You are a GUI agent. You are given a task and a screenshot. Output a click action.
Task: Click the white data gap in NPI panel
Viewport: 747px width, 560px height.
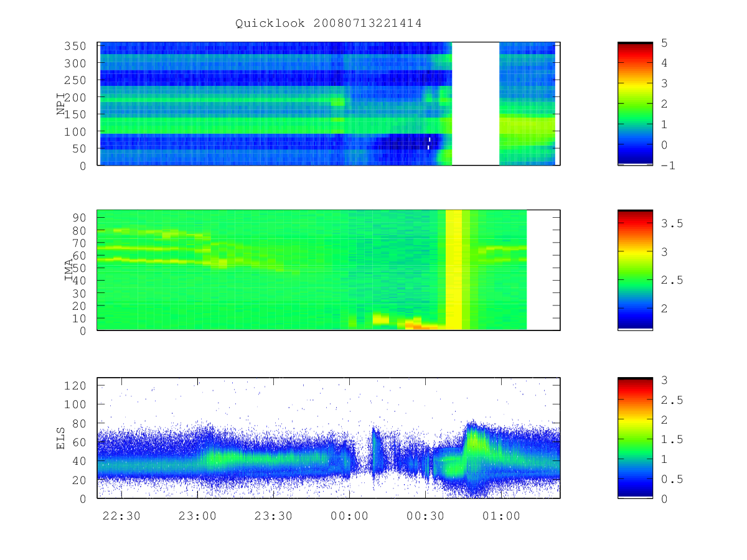(x=476, y=104)
